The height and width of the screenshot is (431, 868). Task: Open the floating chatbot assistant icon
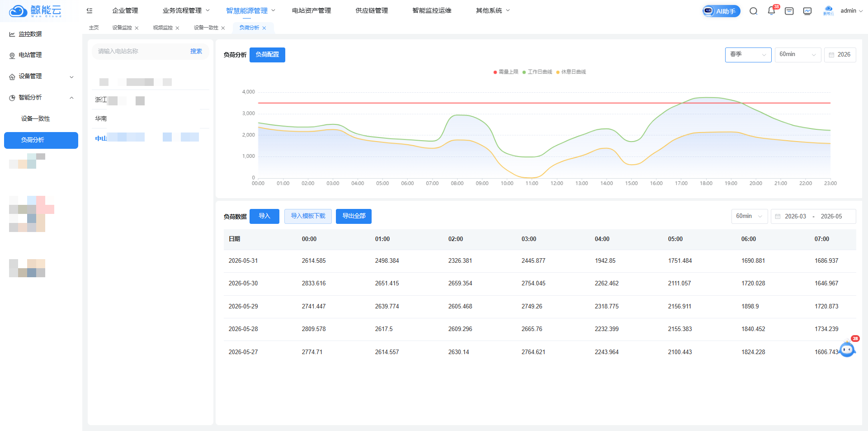click(847, 349)
